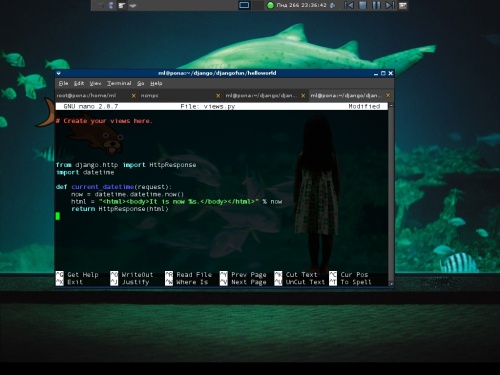Viewport: 500px width, 375px height.
Task: Click the 'def current_datetime(request):' line
Action: coord(114,187)
